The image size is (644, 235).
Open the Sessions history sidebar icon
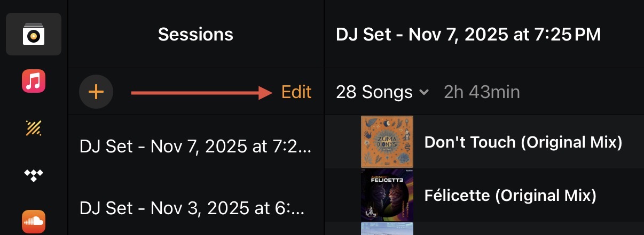click(x=34, y=34)
